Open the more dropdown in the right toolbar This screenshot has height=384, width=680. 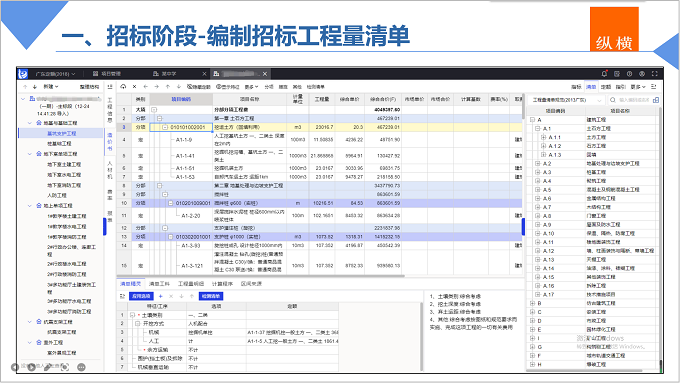(x=638, y=87)
